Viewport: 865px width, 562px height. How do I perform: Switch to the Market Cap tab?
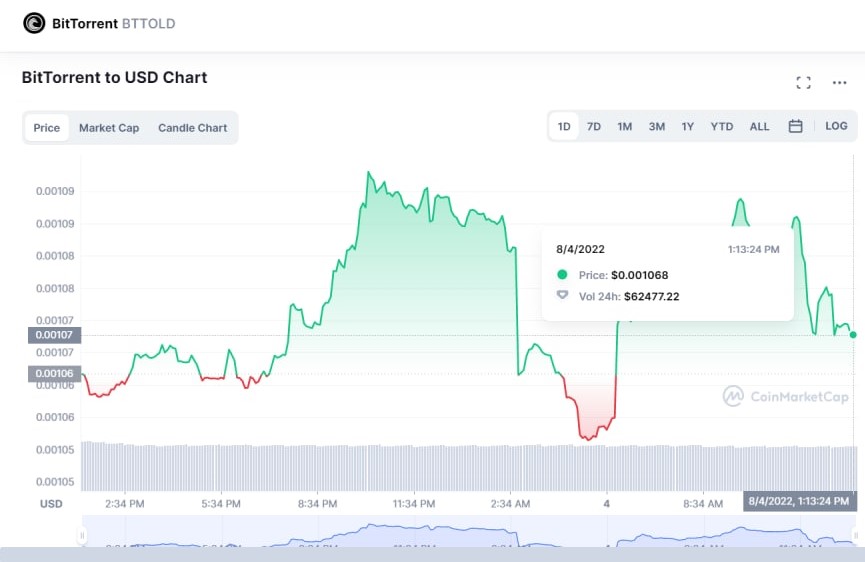pyautogui.click(x=109, y=128)
